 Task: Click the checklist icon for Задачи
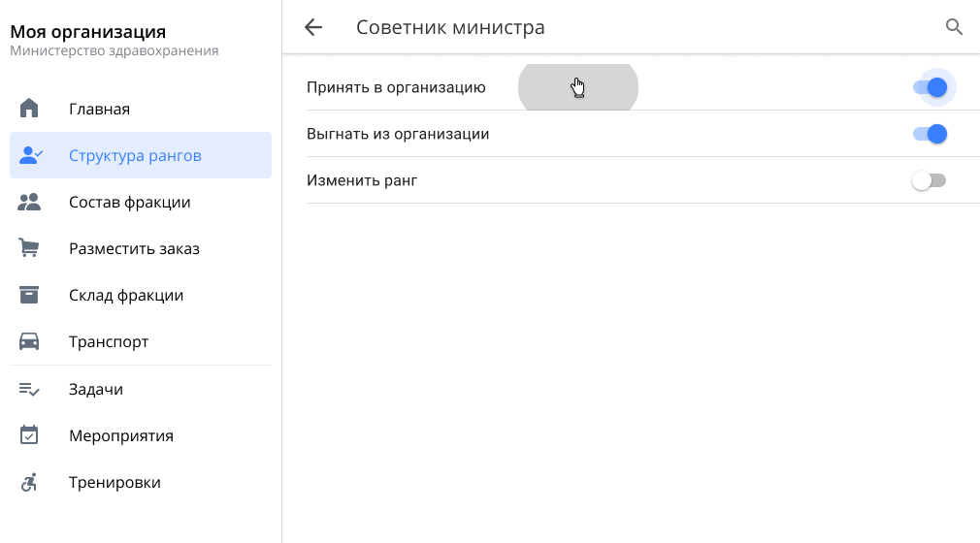(x=29, y=389)
